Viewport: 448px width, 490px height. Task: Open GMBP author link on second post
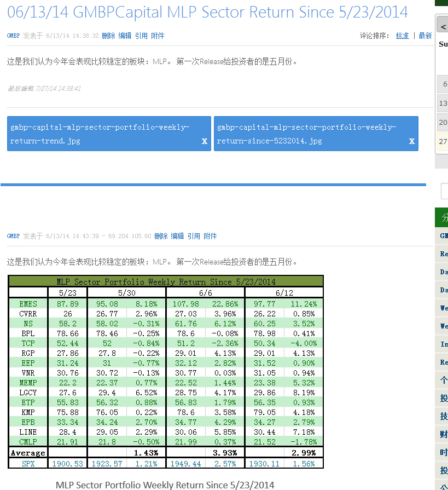click(13, 236)
